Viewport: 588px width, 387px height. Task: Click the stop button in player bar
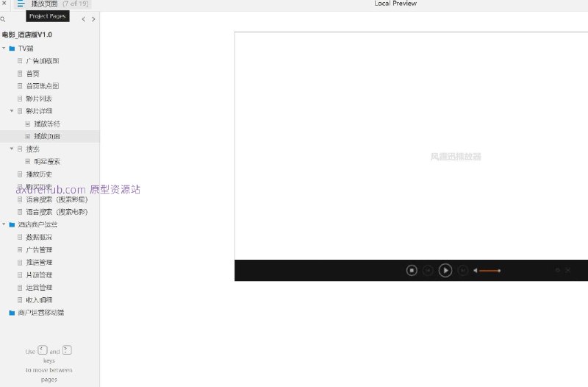click(x=412, y=270)
